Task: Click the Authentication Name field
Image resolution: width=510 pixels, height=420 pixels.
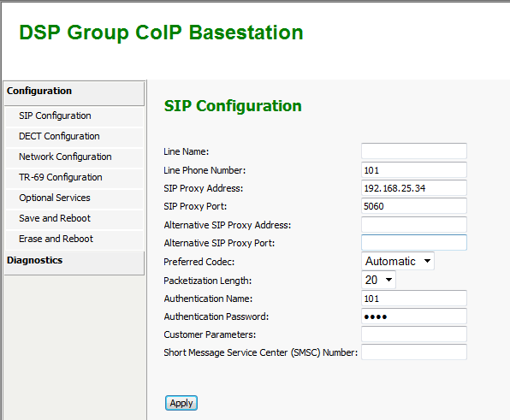Action: (413, 299)
